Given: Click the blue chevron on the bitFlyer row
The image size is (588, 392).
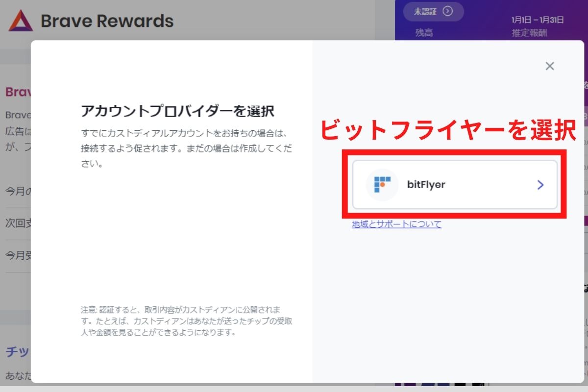Looking at the screenshot, I should pos(540,185).
